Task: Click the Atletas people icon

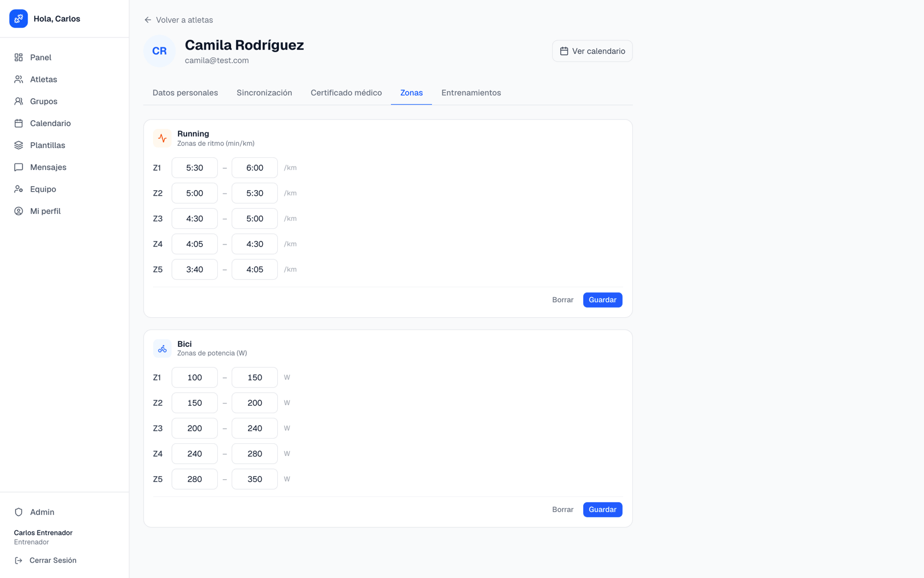Action: [x=18, y=79]
